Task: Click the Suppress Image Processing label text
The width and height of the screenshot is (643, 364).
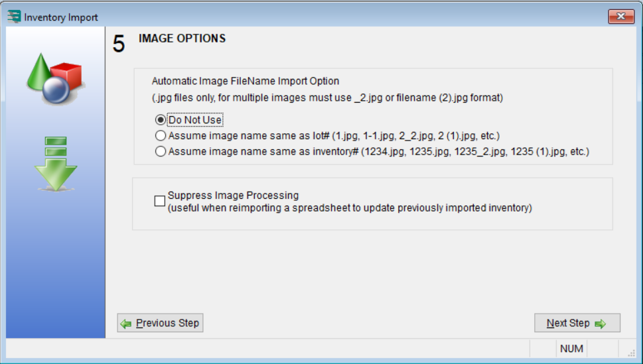Action: pyautogui.click(x=233, y=196)
